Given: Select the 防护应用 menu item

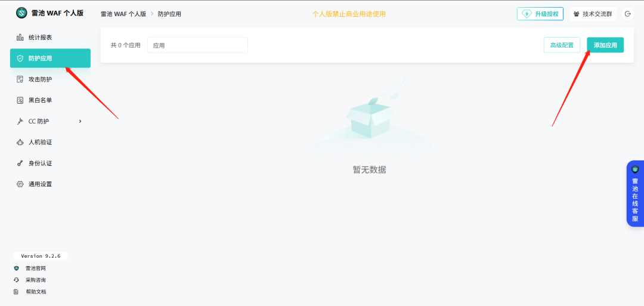Looking at the screenshot, I should coord(50,58).
